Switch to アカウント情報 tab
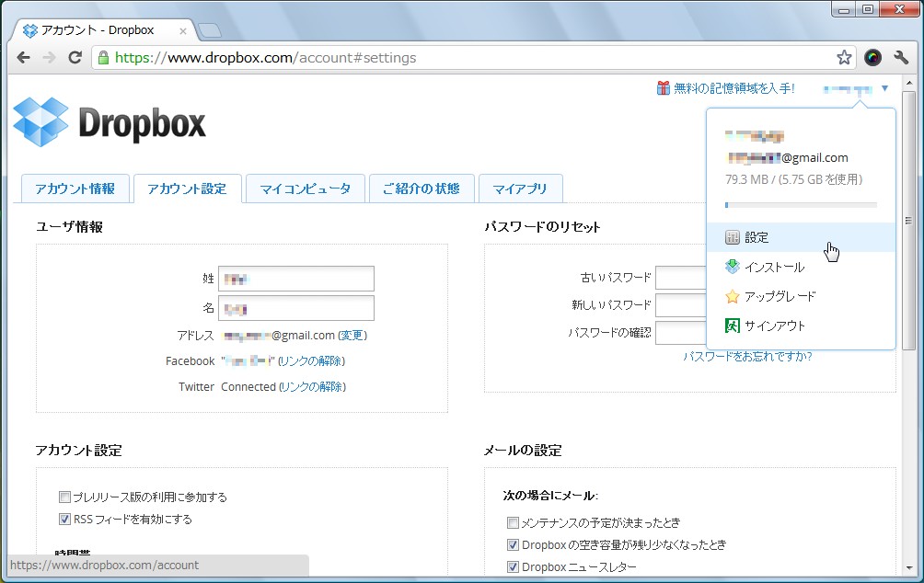This screenshot has height=583, width=924. [x=75, y=189]
